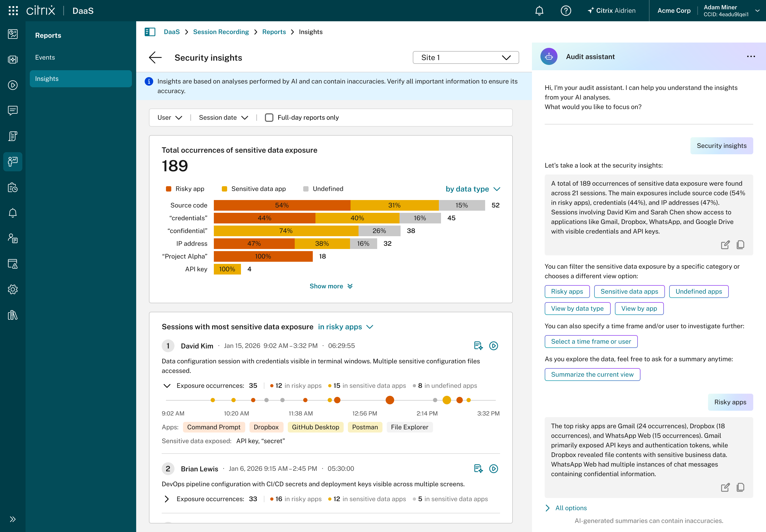
Task: Expand All options in assistant
Action: [x=566, y=508]
